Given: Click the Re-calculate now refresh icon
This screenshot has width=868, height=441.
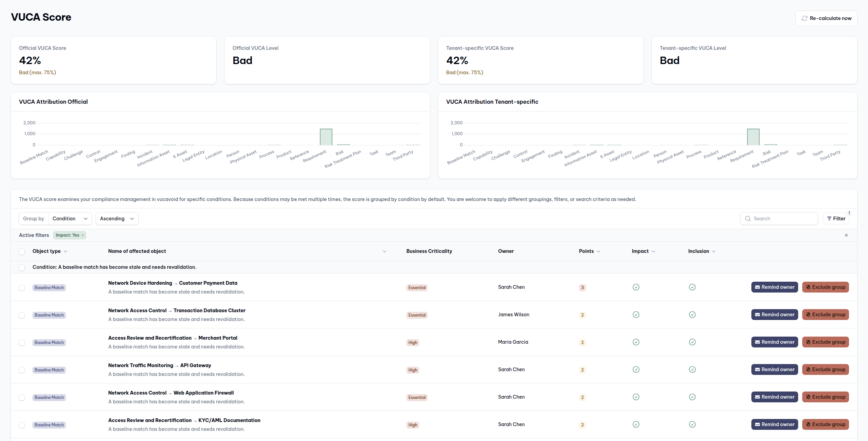Looking at the screenshot, I should pos(804,18).
